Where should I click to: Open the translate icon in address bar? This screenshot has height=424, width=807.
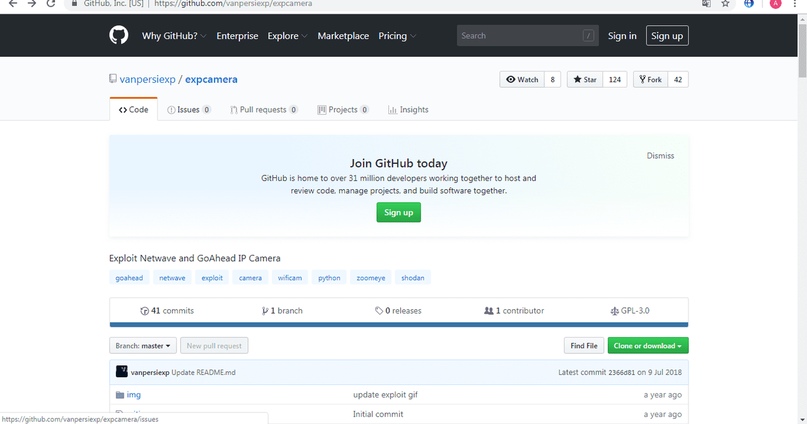pos(706,4)
